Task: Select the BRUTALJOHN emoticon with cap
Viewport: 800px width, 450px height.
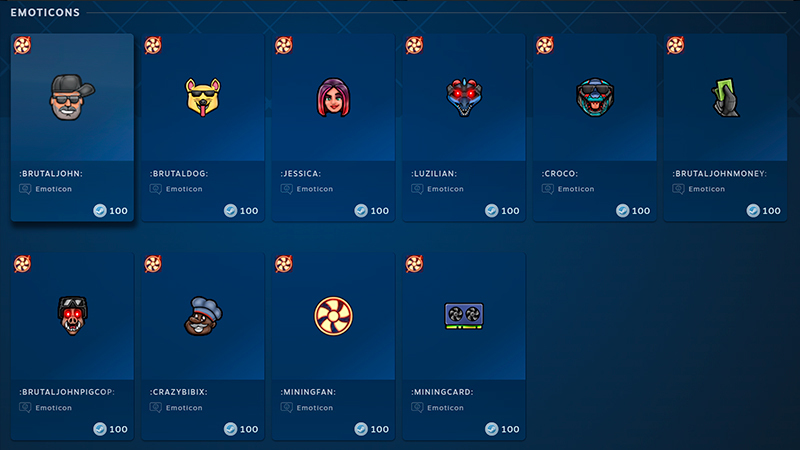Action: tap(72, 97)
